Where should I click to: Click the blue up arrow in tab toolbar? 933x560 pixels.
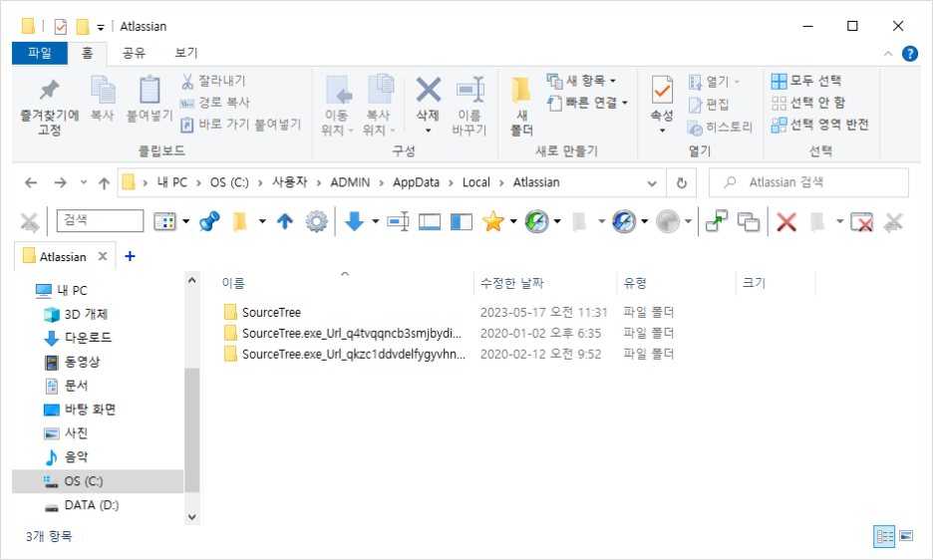[285, 222]
